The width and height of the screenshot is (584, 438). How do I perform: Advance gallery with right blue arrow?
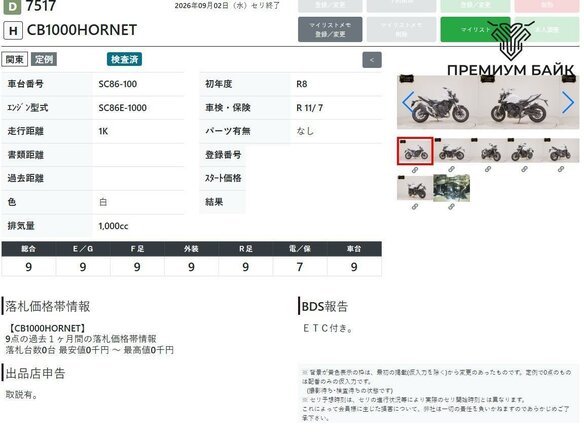pos(568,102)
